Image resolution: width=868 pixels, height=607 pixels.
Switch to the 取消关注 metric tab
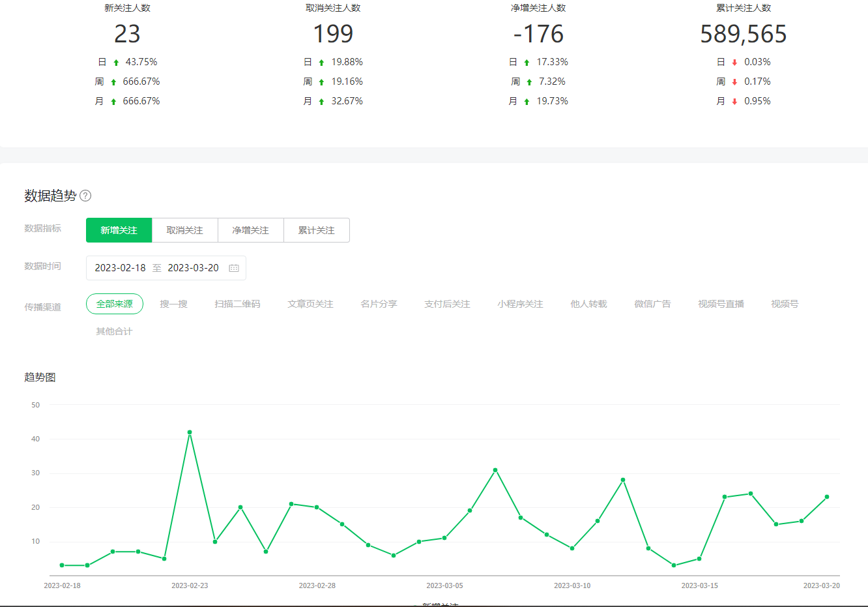coord(184,230)
